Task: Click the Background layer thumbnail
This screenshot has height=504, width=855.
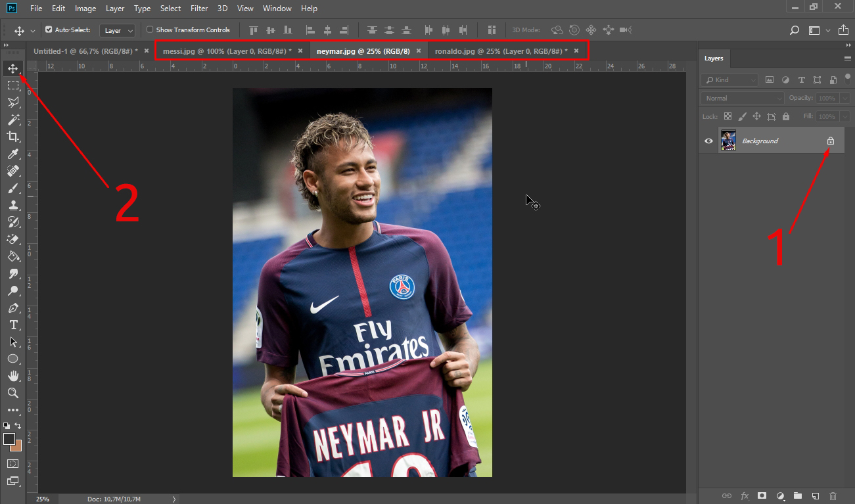Action: 728,141
